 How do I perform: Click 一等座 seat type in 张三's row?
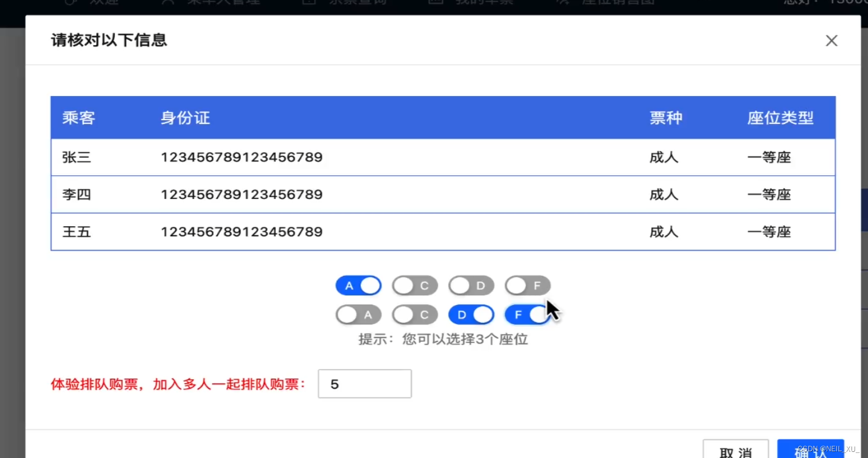click(x=769, y=158)
